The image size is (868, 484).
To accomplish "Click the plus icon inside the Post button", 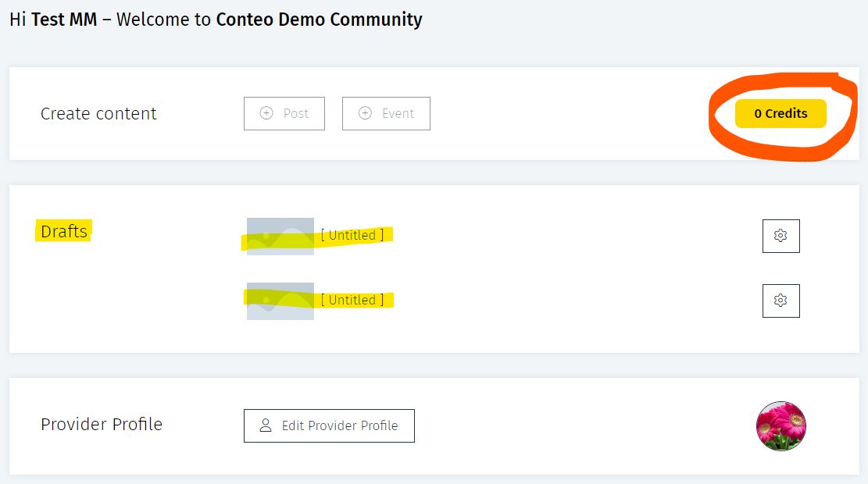I will tap(266, 113).
